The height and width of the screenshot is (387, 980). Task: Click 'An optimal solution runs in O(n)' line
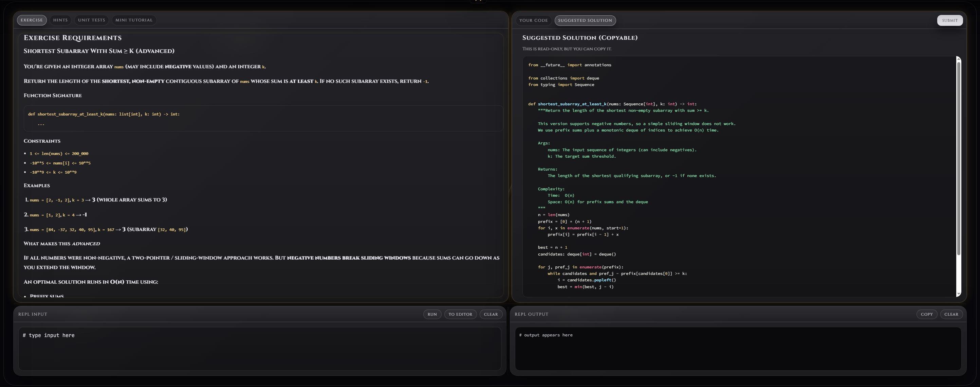[x=91, y=282]
